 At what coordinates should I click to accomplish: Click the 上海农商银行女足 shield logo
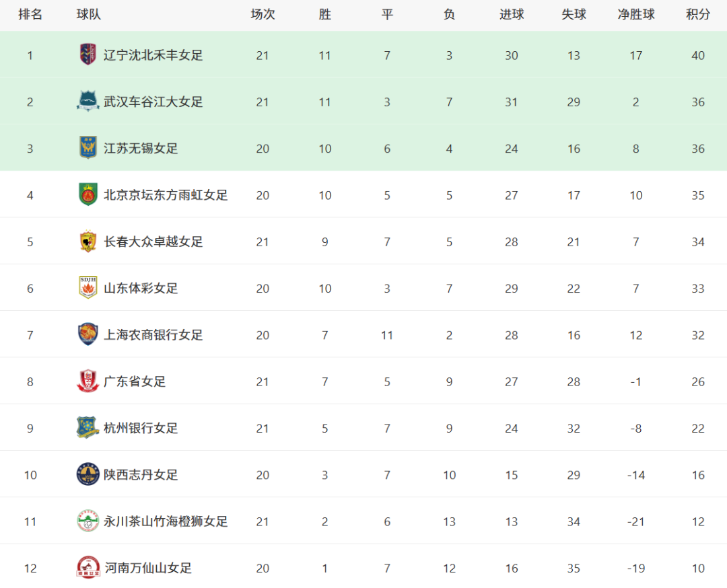pos(88,334)
